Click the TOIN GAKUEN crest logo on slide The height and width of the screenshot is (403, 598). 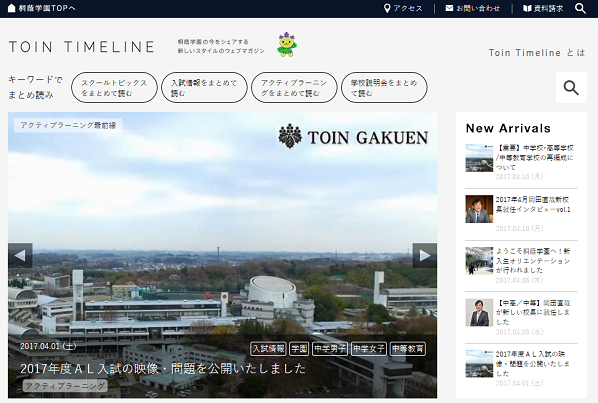pos(353,136)
